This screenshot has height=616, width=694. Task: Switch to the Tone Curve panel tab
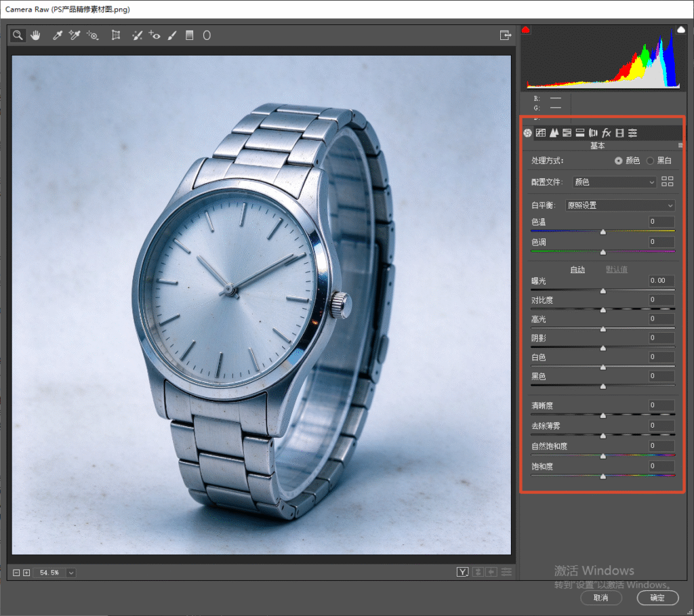540,133
